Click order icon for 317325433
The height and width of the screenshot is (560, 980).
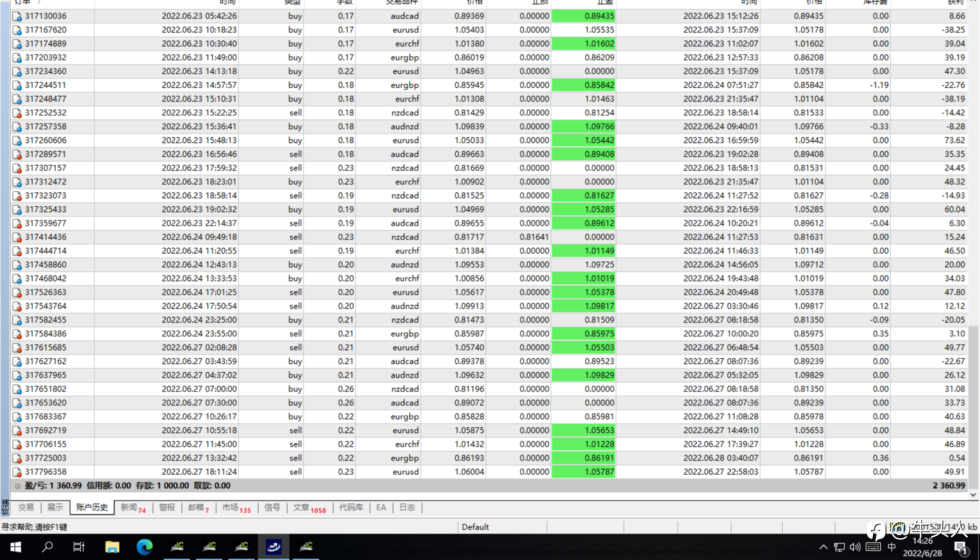pyautogui.click(x=17, y=210)
